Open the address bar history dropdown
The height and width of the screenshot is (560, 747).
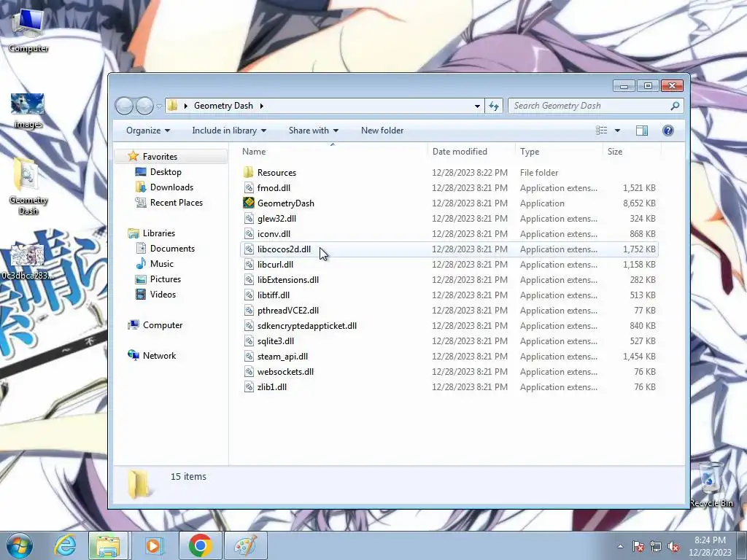point(477,106)
